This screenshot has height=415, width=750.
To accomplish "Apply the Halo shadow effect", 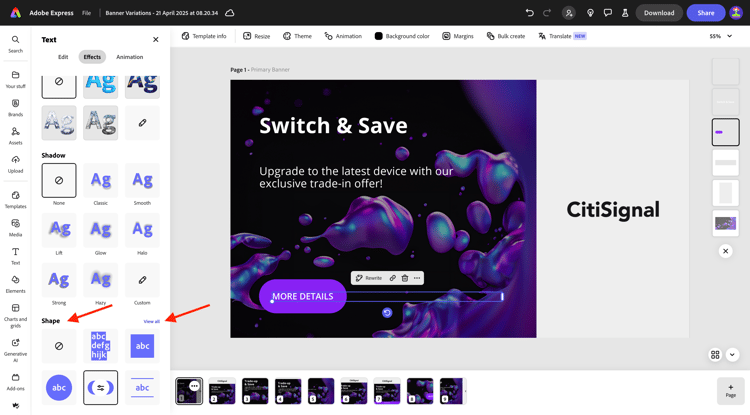I will (142, 230).
